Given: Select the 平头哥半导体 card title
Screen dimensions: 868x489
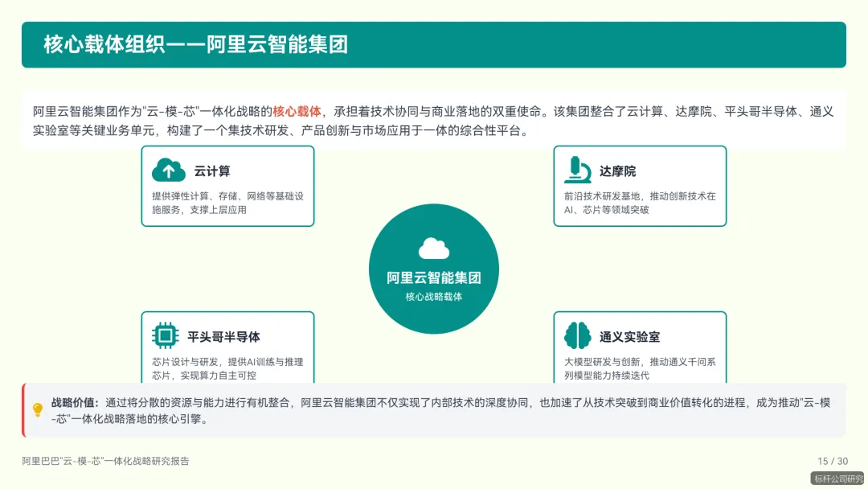Looking at the screenshot, I should [x=223, y=337].
